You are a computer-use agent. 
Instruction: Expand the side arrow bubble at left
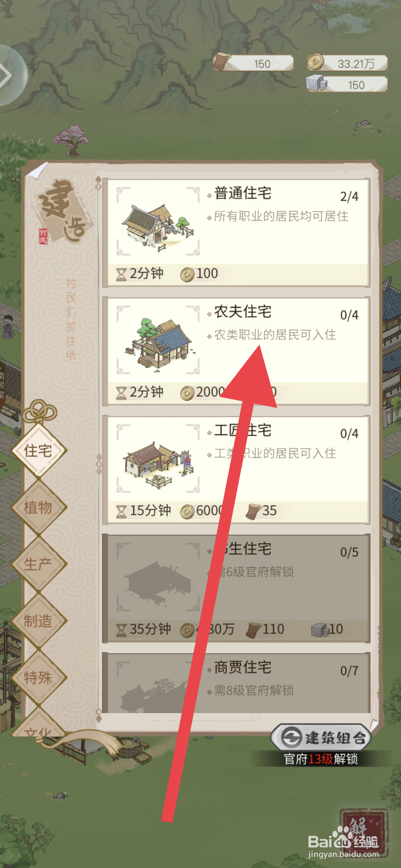(x=10, y=75)
